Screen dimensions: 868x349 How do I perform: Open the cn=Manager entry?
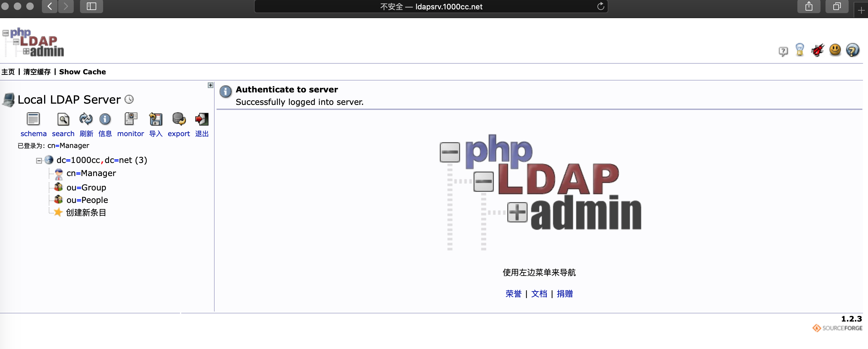tap(91, 173)
